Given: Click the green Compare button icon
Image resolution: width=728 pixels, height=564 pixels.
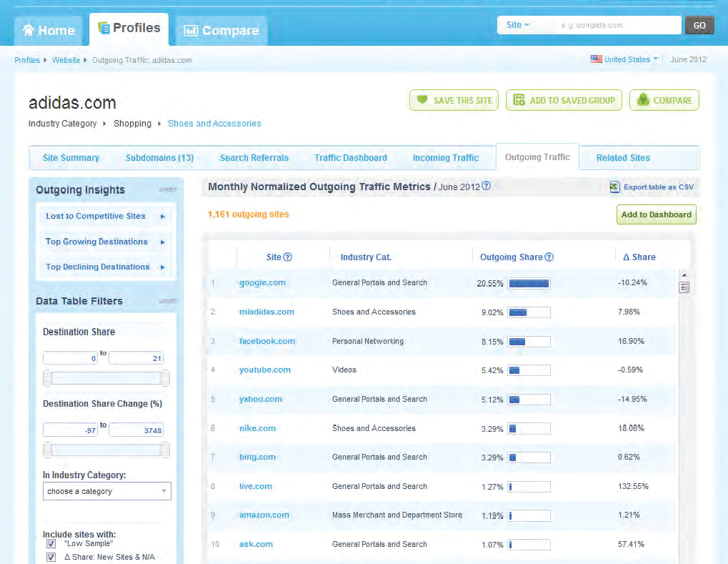Looking at the screenshot, I should click(x=643, y=99).
